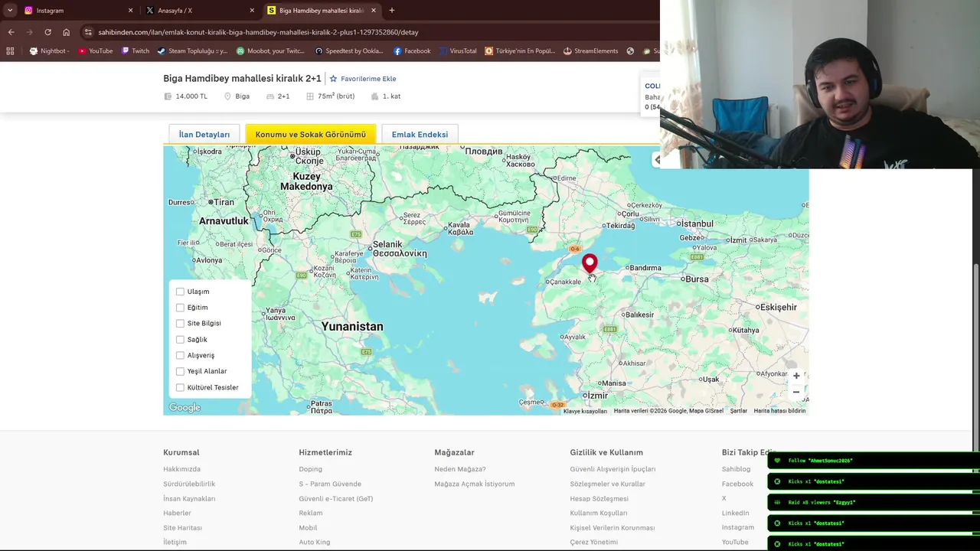Open the Sözleşmeler ve Kurallar link
Image resolution: width=980 pixels, height=551 pixels.
pyautogui.click(x=608, y=484)
